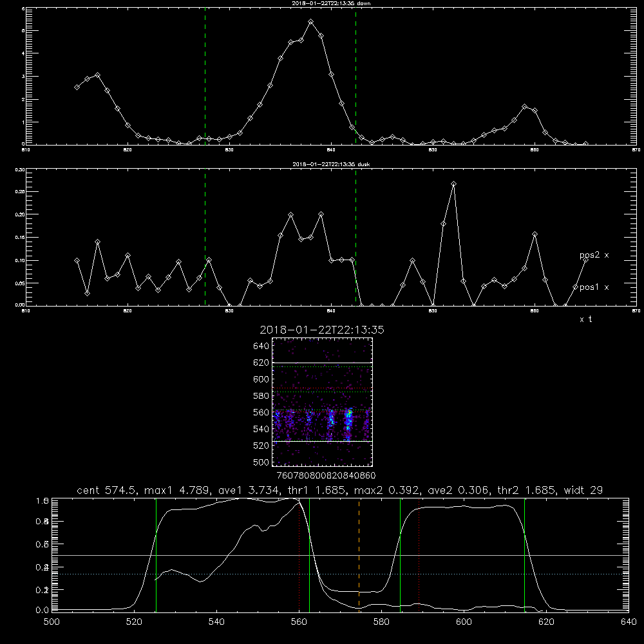This screenshot has height=644, width=644.
Task: Click the 'pos1 x' label
Action: [594, 287]
